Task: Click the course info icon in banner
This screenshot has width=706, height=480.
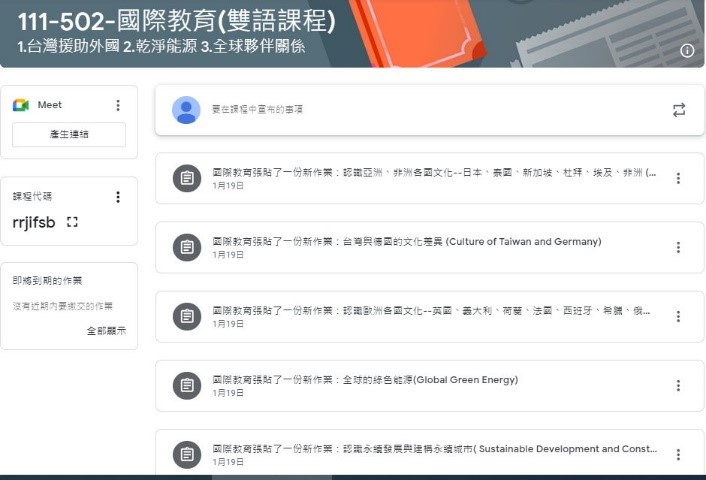Action: 687,50
